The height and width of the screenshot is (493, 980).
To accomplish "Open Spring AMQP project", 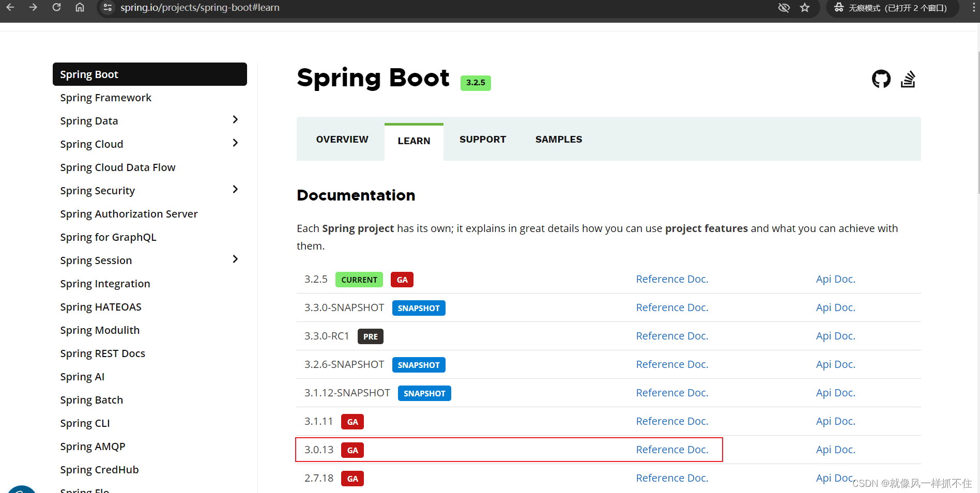I will tap(93, 446).
